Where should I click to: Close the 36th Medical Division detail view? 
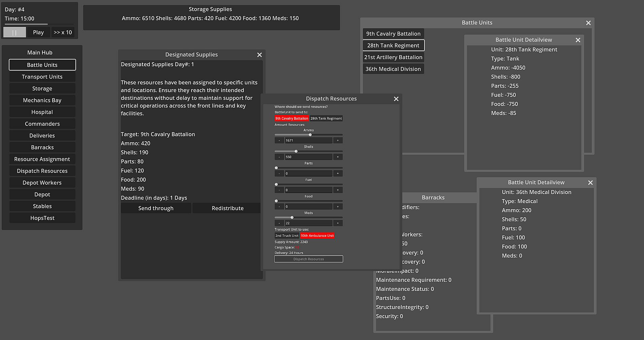click(x=590, y=183)
